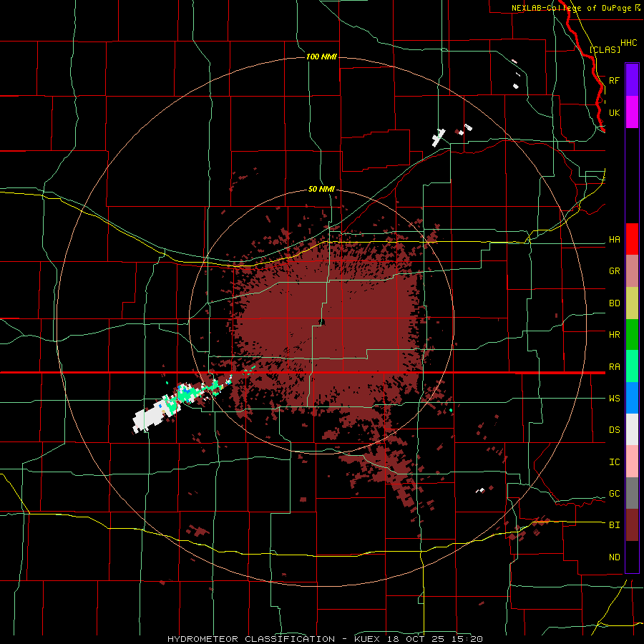Image resolution: width=644 pixels, height=644 pixels.
Task: Click the "BD" legend label
Action: 614,303
